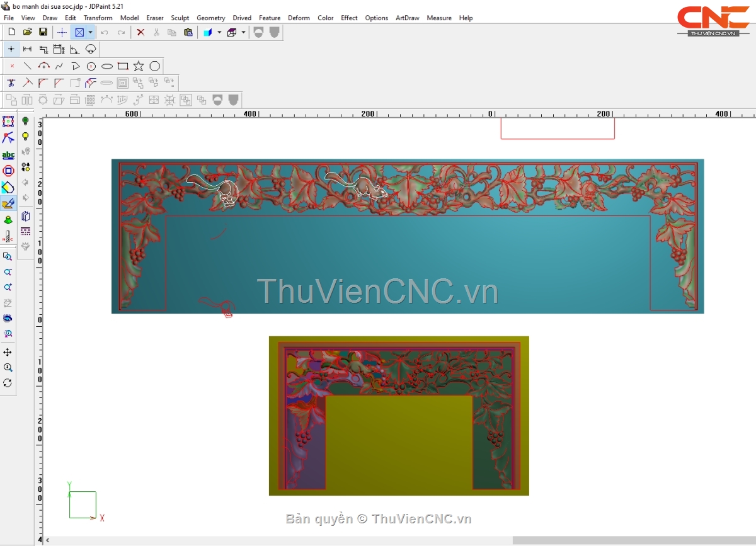Choose the ellipse drawing tool
Image resolution: width=756 pixels, height=546 pixels.
point(107,66)
